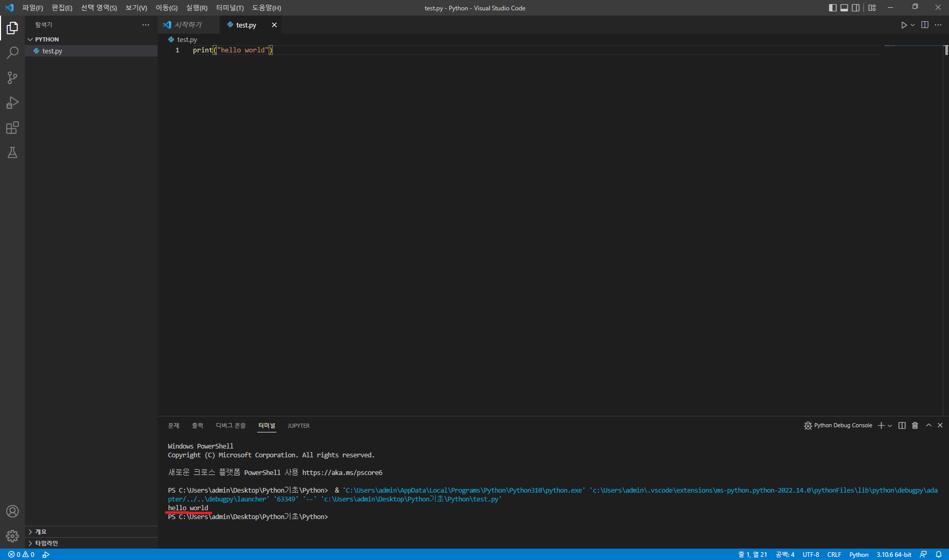Open notifications bell icon

(x=939, y=554)
